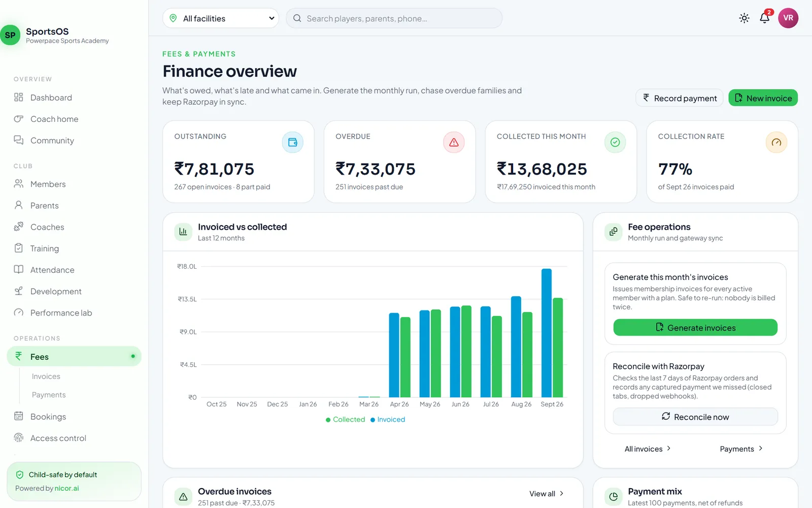
Task: Click the Collected this month checkmark icon
Action: click(x=615, y=142)
